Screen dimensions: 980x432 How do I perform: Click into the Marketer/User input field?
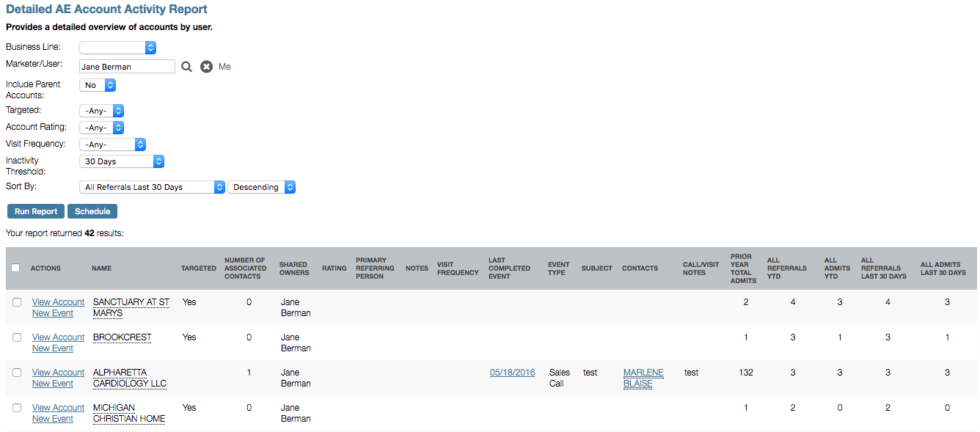pyautogui.click(x=127, y=67)
